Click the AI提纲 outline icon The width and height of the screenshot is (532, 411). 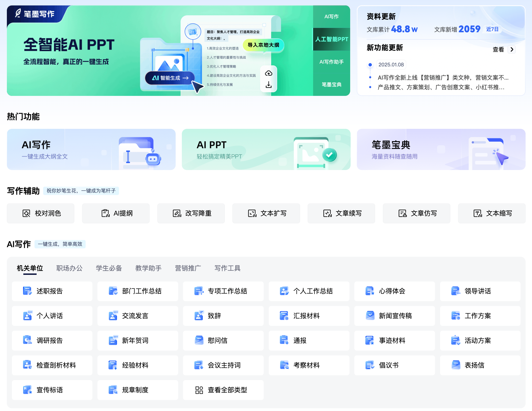click(105, 213)
